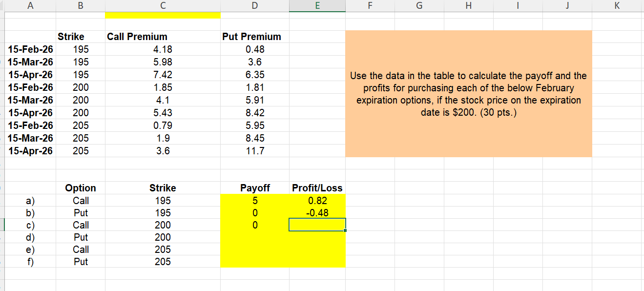Select put premium value 1.81

(255, 87)
